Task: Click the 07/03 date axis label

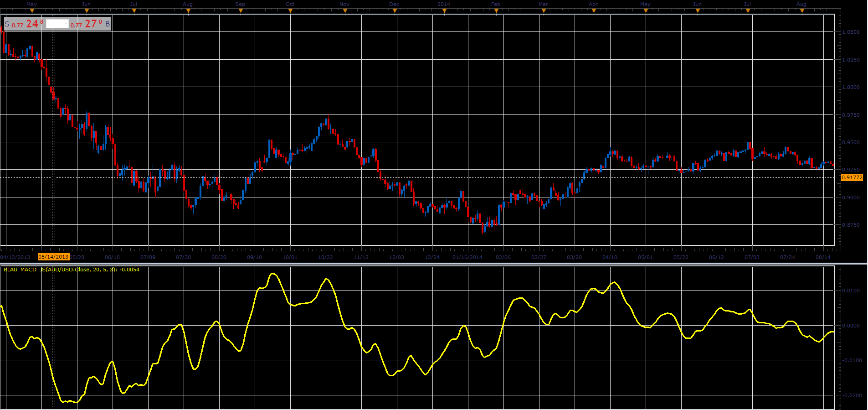Action: (x=752, y=257)
